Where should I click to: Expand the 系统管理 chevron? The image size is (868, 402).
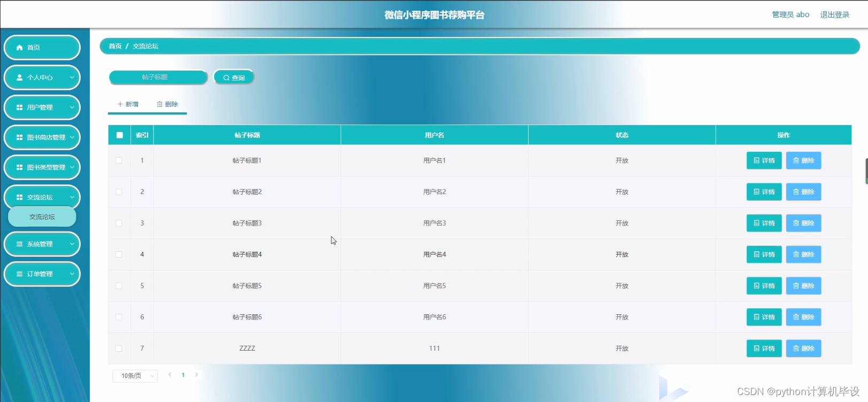tap(72, 244)
